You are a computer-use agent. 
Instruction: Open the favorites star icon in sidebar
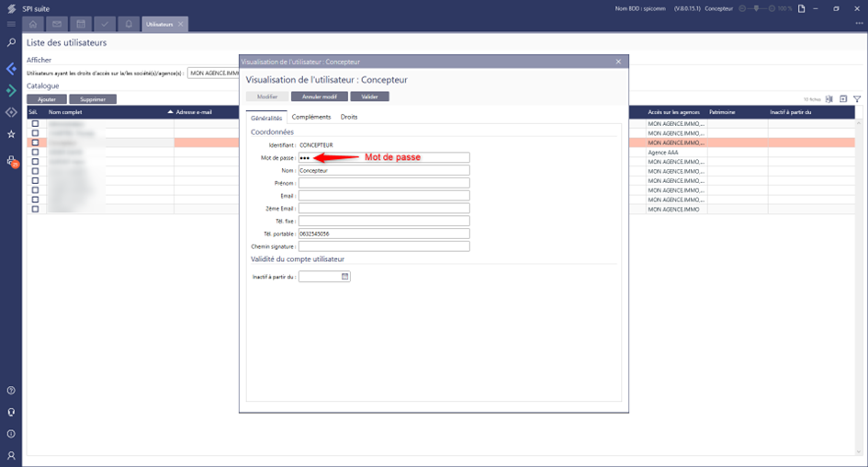(11, 134)
